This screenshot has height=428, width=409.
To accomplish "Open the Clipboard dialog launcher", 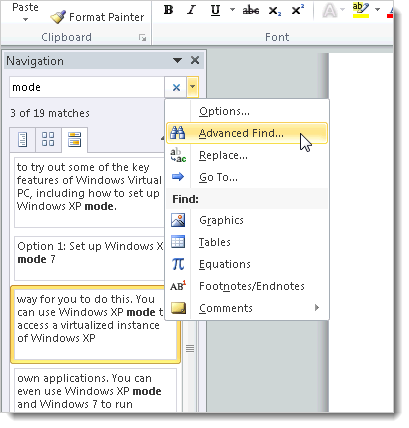I will (143, 38).
